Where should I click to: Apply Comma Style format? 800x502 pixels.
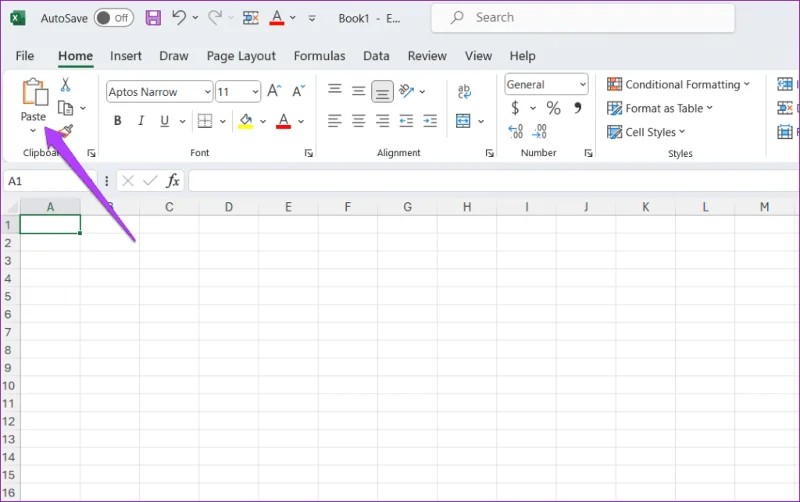pos(578,108)
